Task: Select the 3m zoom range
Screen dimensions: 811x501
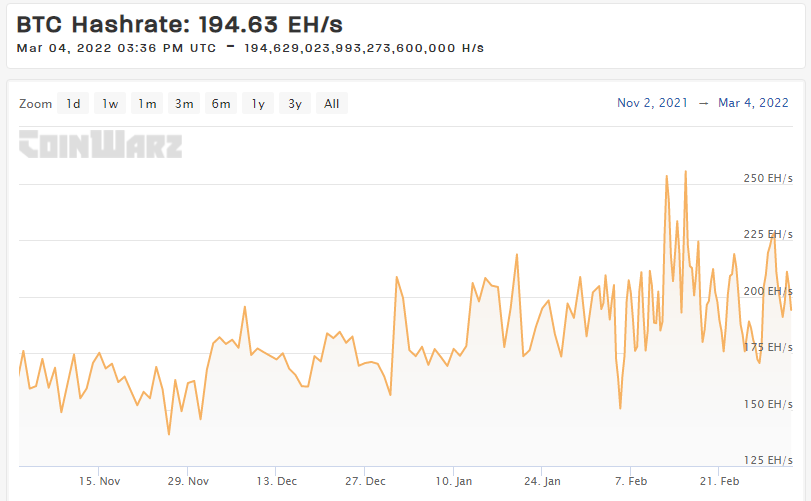Action: click(184, 103)
